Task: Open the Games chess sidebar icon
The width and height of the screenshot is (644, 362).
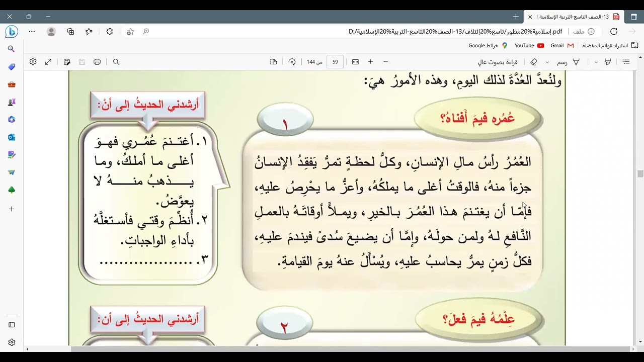Action: click(12, 102)
